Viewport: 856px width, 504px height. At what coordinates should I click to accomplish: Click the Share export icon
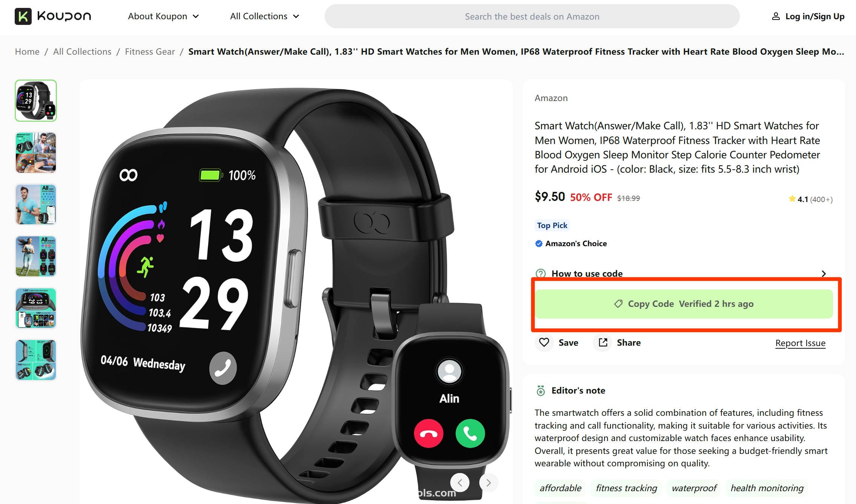pos(603,342)
